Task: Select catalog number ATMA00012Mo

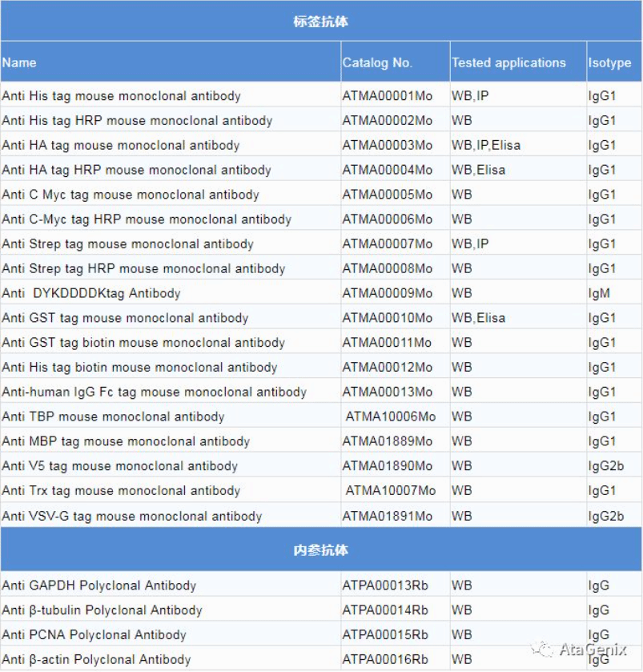Action: [x=388, y=367]
